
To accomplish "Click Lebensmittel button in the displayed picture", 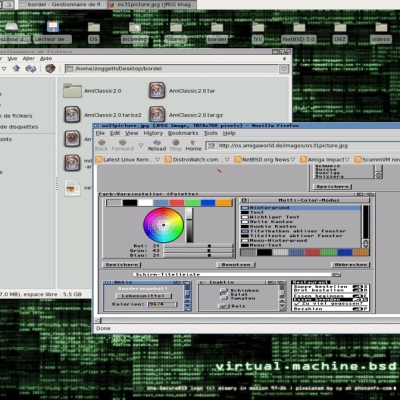I will (144, 296).
